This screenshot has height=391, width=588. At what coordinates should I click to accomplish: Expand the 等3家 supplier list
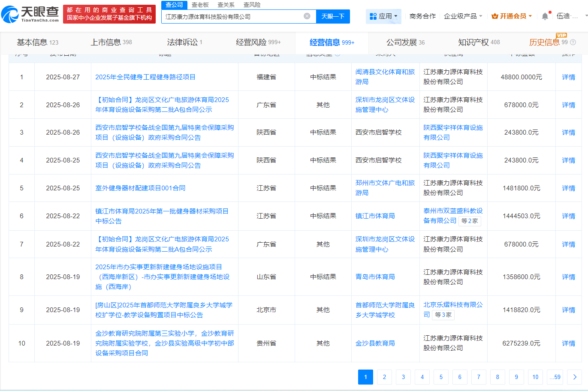pyautogui.click(x=443, y=315)
